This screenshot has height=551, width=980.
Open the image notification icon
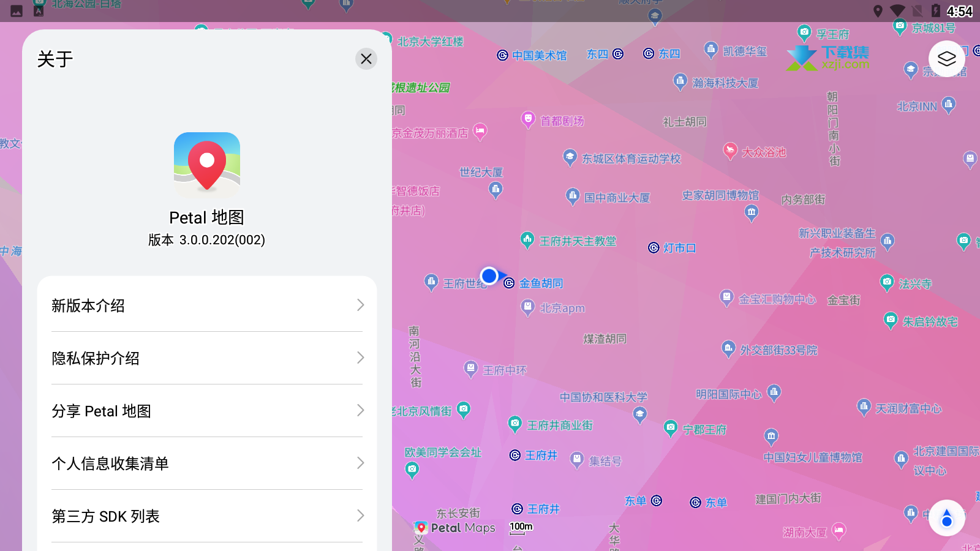click(x=17, y=11)
